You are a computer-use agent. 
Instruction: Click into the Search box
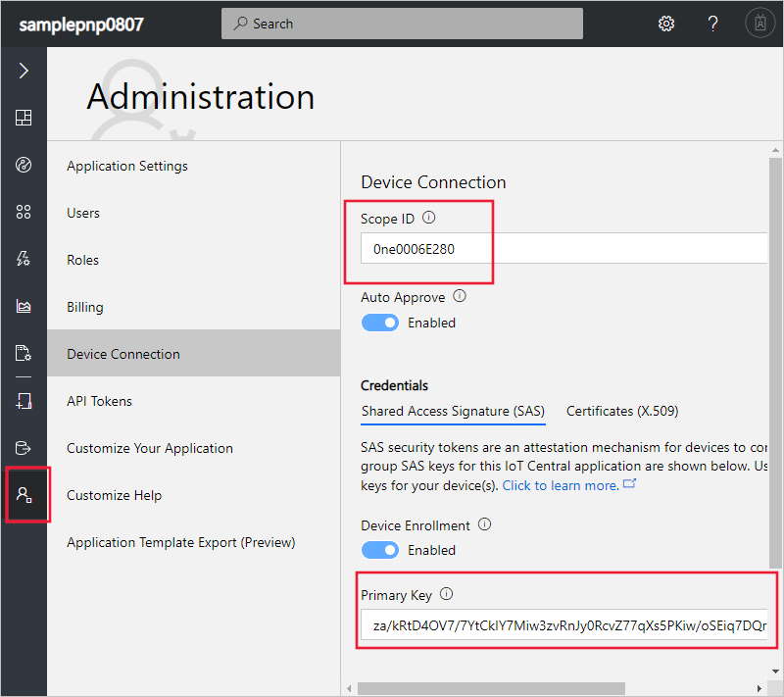[402, 24]
